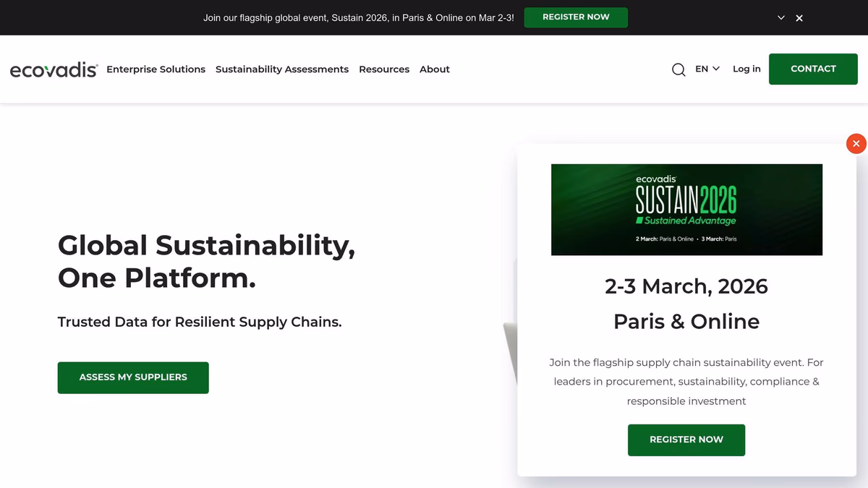Screen dimensions: 868x488
Task: Open the About menu item
Action: point(435,69)
